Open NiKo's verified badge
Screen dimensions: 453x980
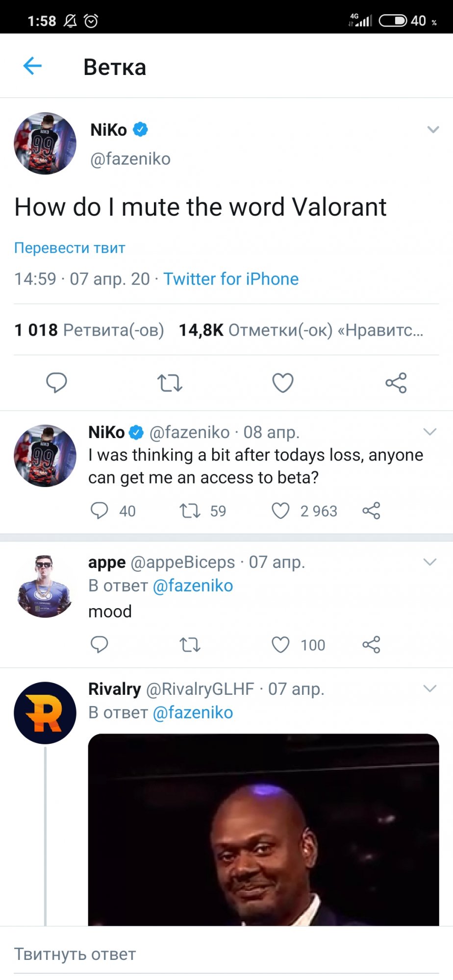point(140,129)
